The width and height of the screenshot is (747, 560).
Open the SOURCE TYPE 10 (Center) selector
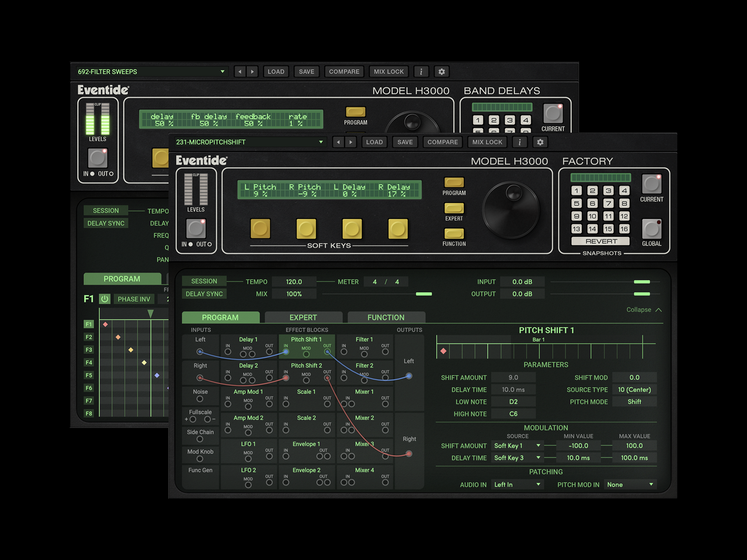634,389
